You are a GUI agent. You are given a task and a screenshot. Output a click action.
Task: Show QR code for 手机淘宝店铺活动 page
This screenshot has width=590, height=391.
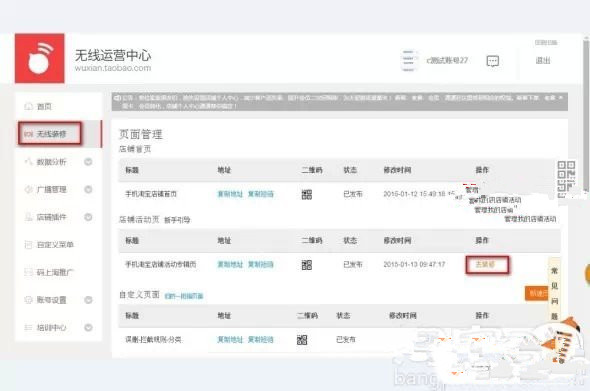307,265
